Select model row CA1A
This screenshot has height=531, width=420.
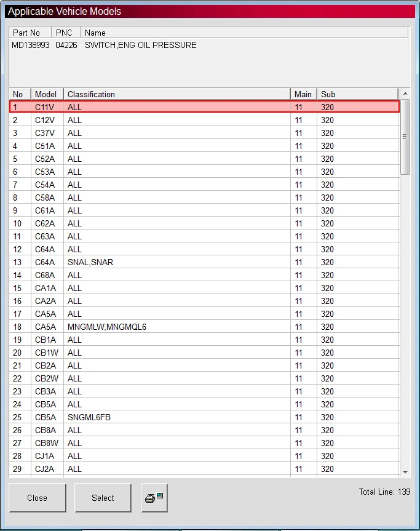(x=204, y=288)
